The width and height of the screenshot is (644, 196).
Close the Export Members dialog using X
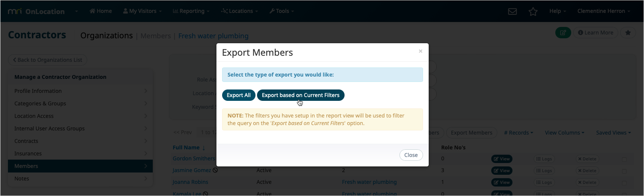tap(420, 51)
